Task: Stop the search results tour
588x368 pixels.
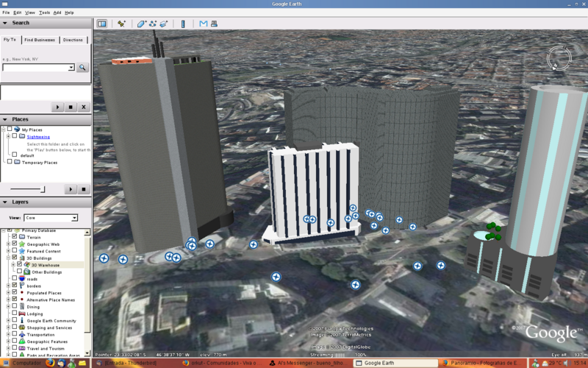Action: click(71, 107)
